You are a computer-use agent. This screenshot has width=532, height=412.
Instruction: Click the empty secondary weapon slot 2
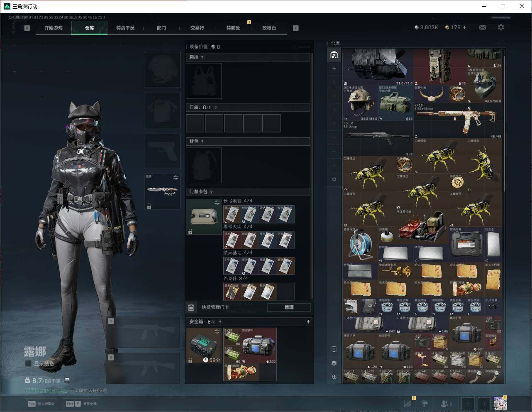click(143, 368)
